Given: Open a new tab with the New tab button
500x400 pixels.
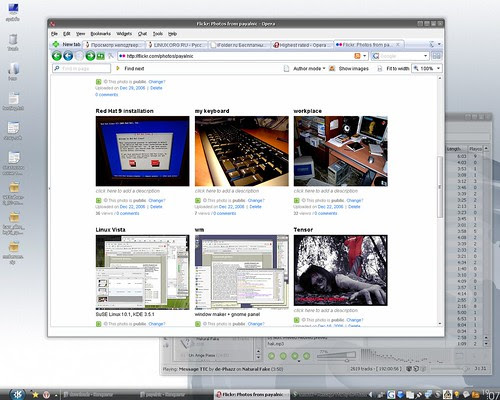Looking at the screenshot, I should (66, 44).
